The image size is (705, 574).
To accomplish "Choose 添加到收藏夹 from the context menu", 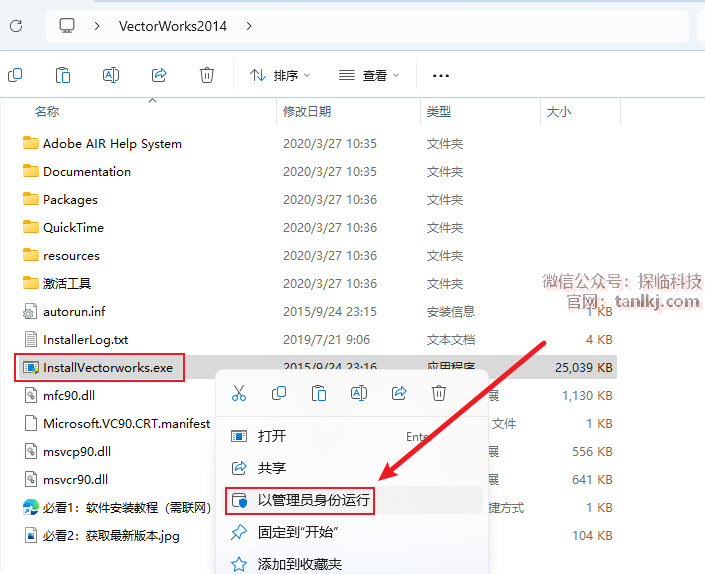I will [353, 564].
